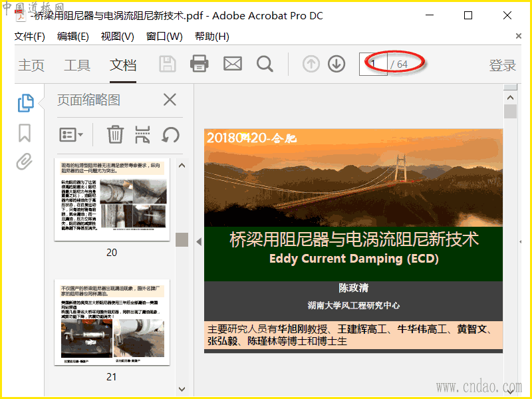The image size is (532, 399).
Task: Click document view scroll up arrow
Action: [x=510, y=98]
